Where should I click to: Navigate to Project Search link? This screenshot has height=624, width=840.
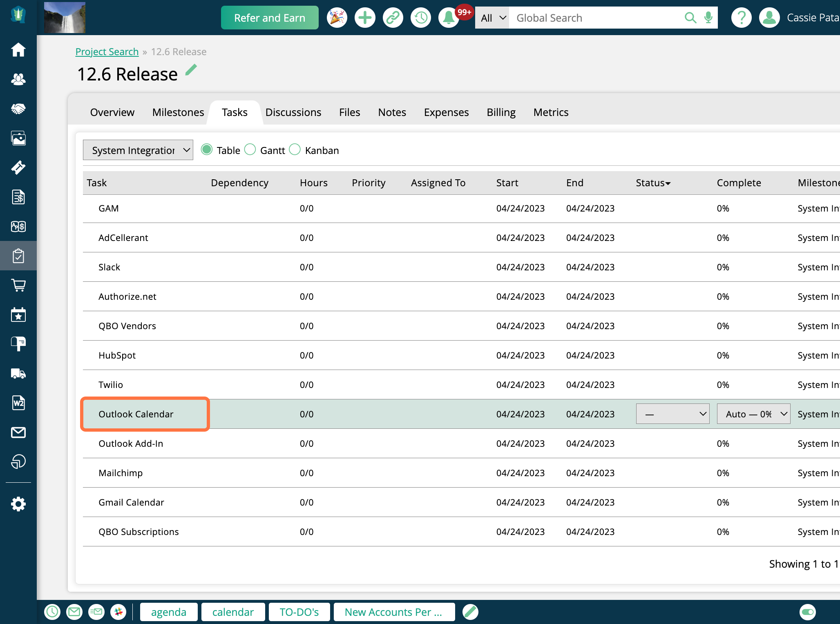[x=107, y=51]
